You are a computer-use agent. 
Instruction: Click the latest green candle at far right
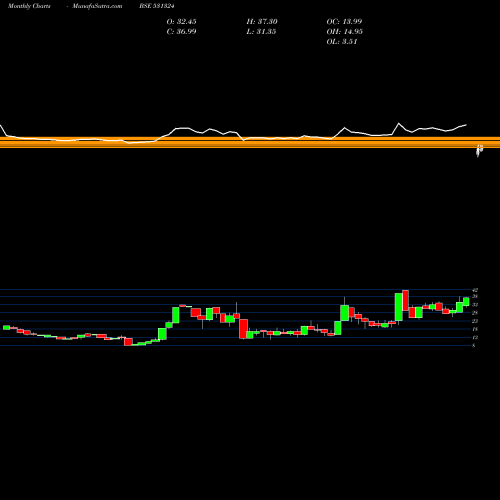[466, 301]
